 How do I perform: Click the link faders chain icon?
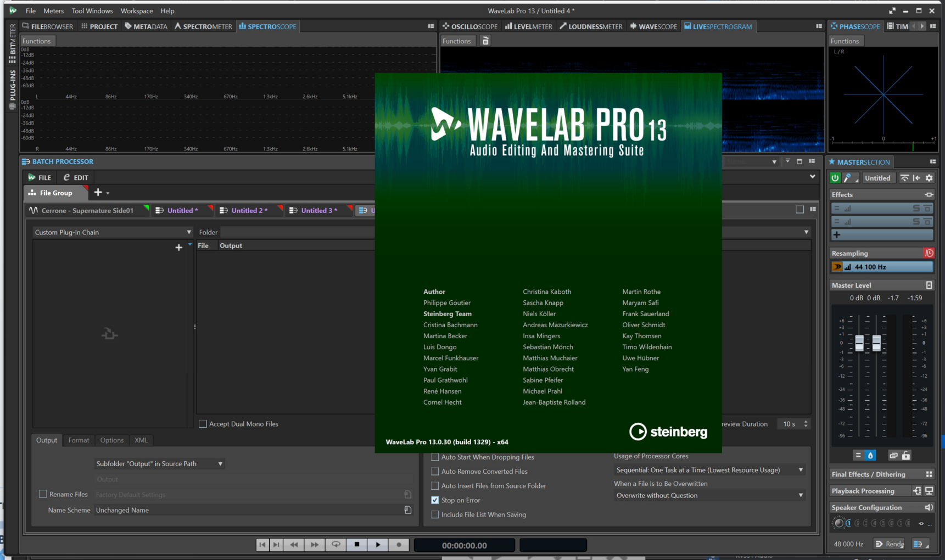pos(893,456)
